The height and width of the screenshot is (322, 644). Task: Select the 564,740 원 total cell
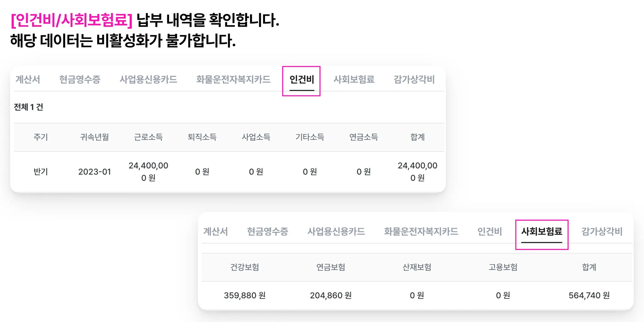[x=589, y=295]
